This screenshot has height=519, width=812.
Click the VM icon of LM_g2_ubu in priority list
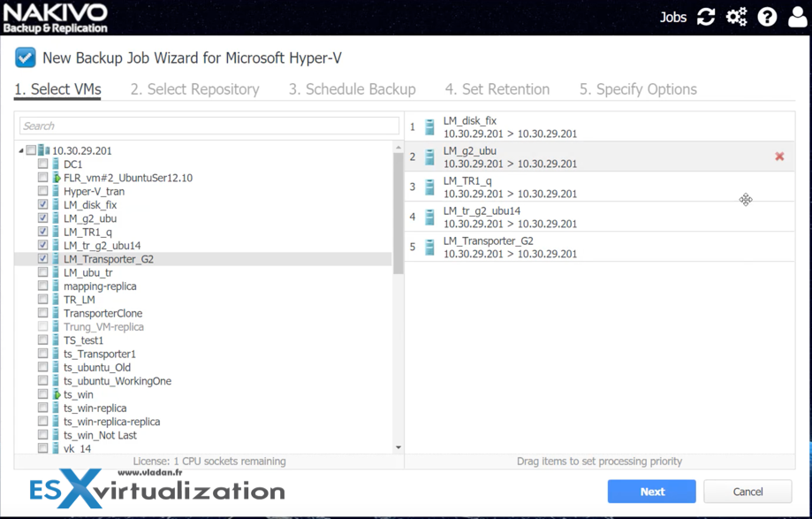(429, 157)
